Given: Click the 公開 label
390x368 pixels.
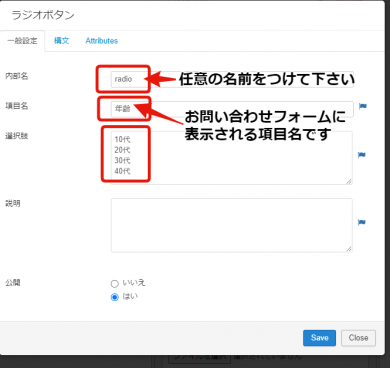Looking at the screenshot, I should [13, 283].
